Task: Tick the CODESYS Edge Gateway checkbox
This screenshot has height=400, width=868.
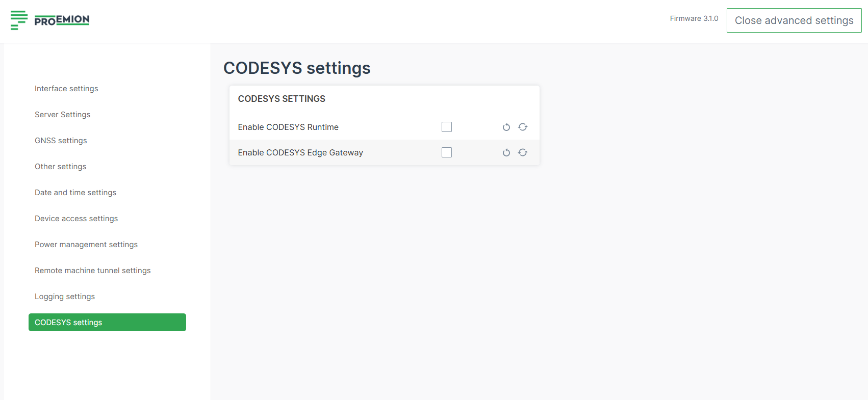Action: pyautogui.click(x=447, y=152)
